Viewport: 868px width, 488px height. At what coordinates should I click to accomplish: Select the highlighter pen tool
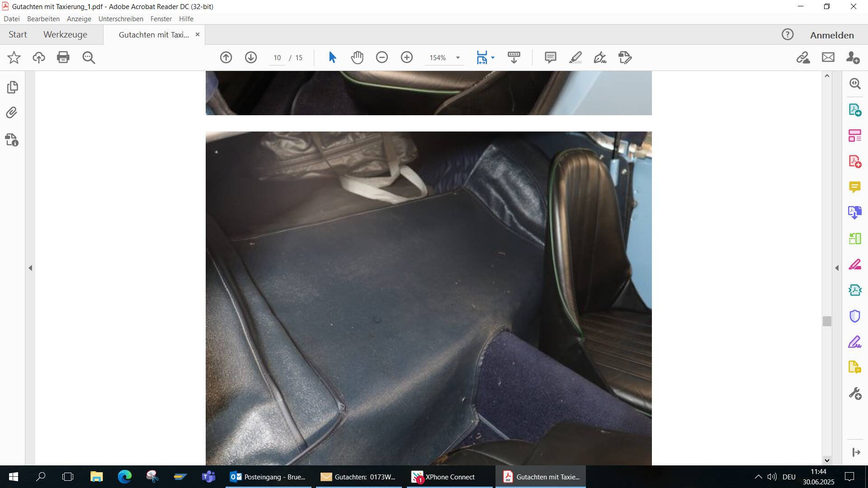tap(575, 57)
